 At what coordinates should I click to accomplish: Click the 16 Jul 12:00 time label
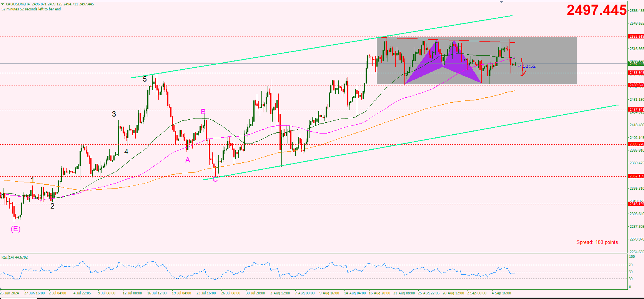157,293
